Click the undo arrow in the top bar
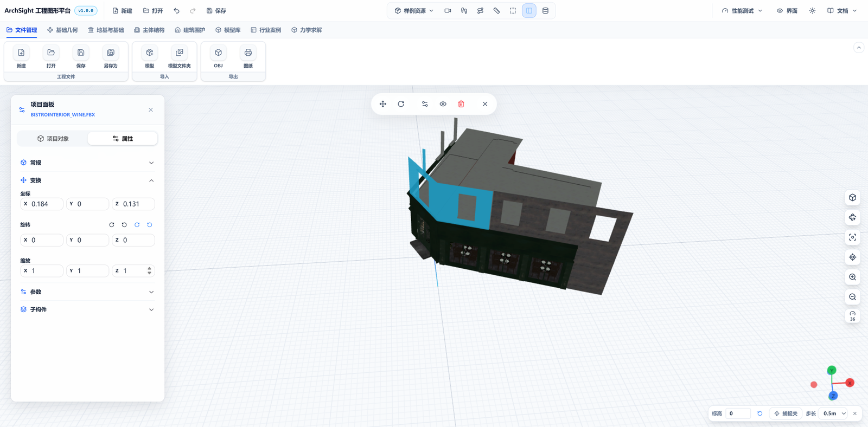Screen dimensions: 868x427 [176, 11]
